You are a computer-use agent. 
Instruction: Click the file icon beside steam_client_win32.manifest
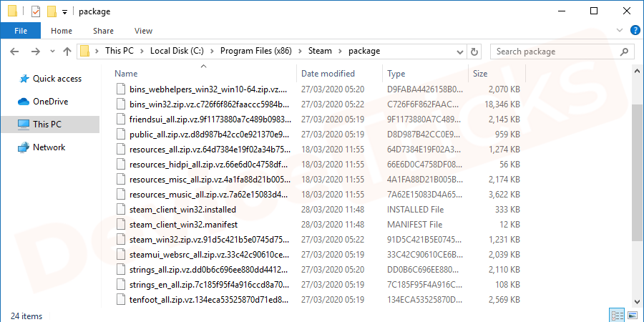pos(120,225)
